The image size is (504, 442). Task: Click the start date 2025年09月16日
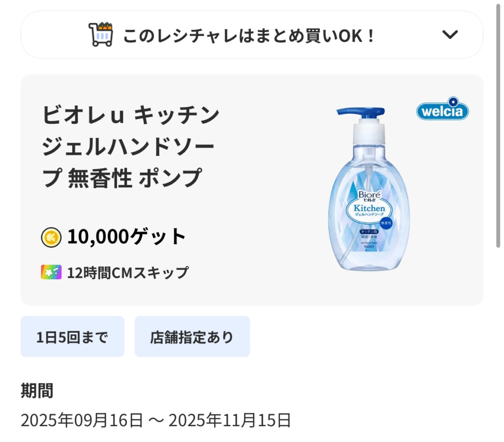coord(82,420)
